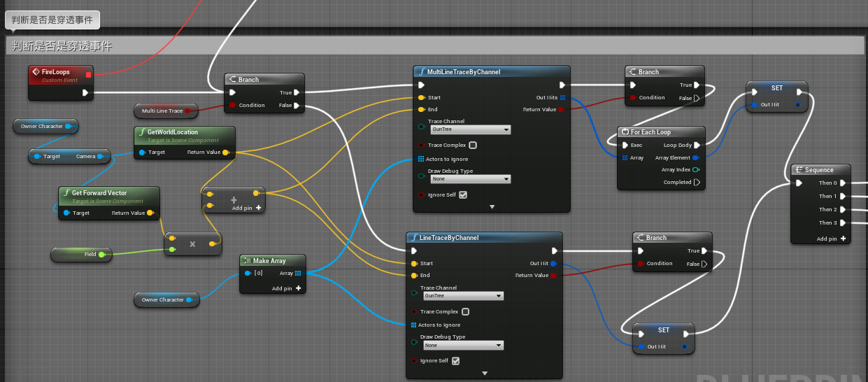
Task: Open Trace Channel dropdown on MultiLineTraceByChannel
Action: pyautogui.click(x=471, y=130)
